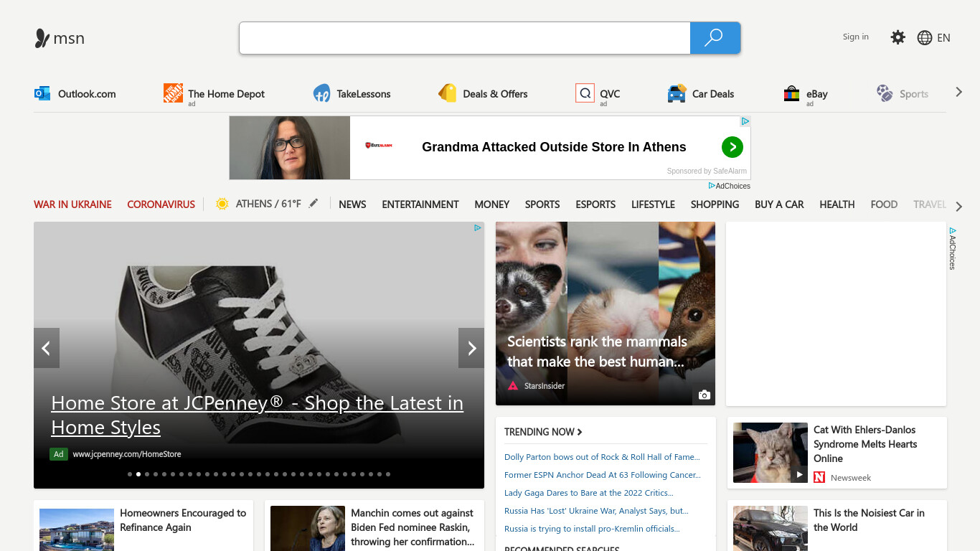This screenshot has height=551, width=980.
Task: Click the Deals & Offers tag icon
Action: click(x=448, y=93)
